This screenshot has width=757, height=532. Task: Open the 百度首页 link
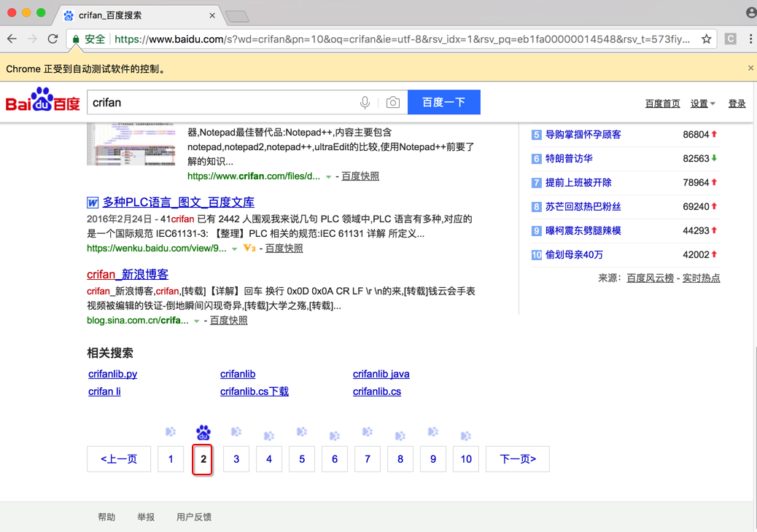point(662,103)
